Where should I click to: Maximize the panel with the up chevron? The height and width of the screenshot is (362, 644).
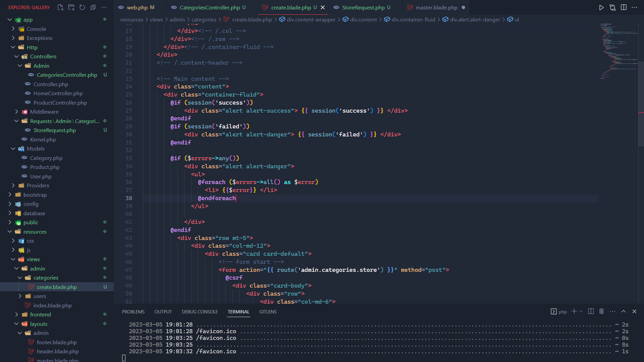pos(624,311)
